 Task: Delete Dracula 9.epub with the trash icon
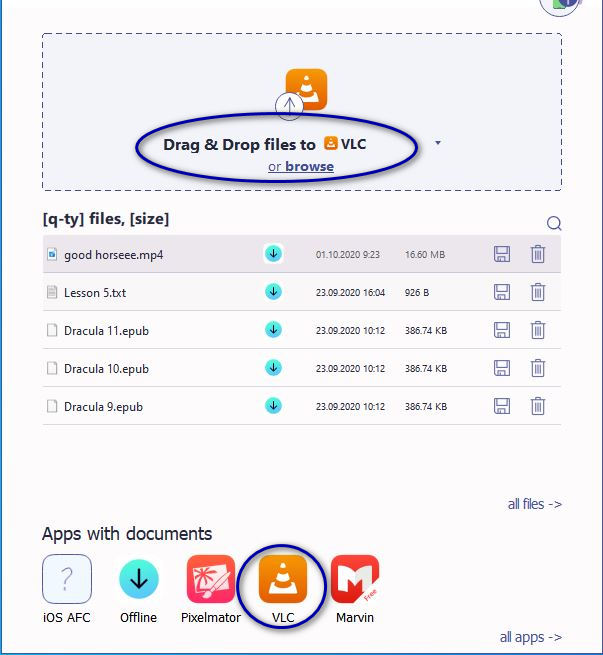click(538, 406)
